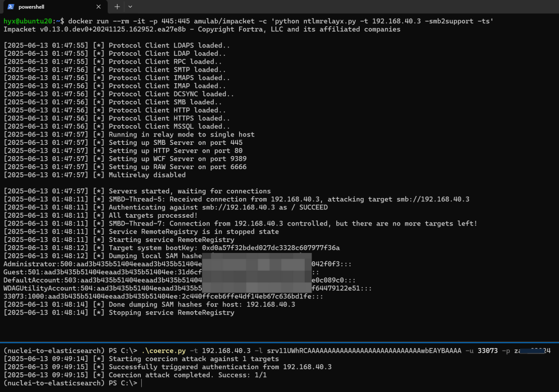
Task: Open a new terminal tab with plus
Action: pyautogui.click(x=117, y=7)
